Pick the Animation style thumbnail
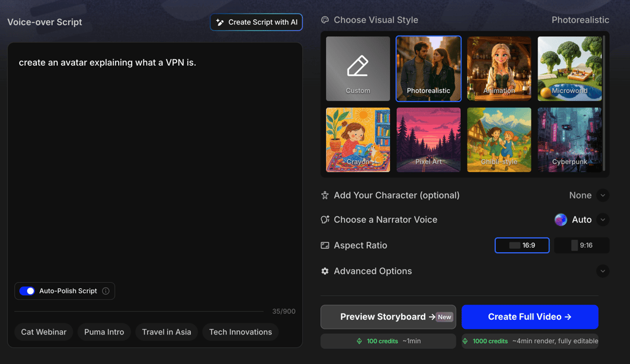This screenshot has height=364, width=630. coord(499,69)
